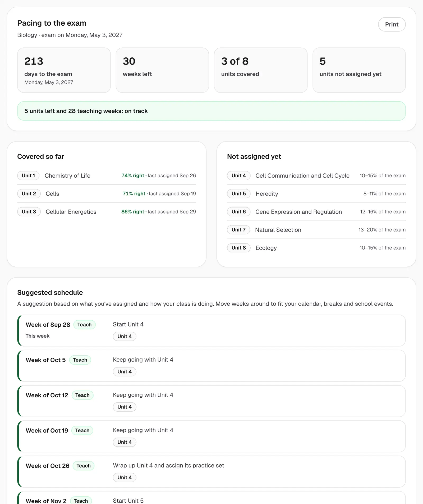The width and height of the screenshot is (423, 504).
Task: Click Cell Communication and Cell Cycle
Action: (x=302, y=176)
